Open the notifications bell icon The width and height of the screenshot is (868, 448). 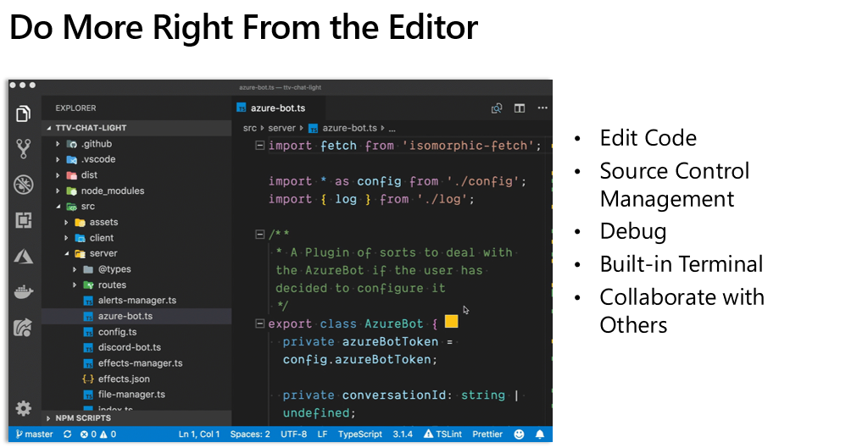coord(540,434)
